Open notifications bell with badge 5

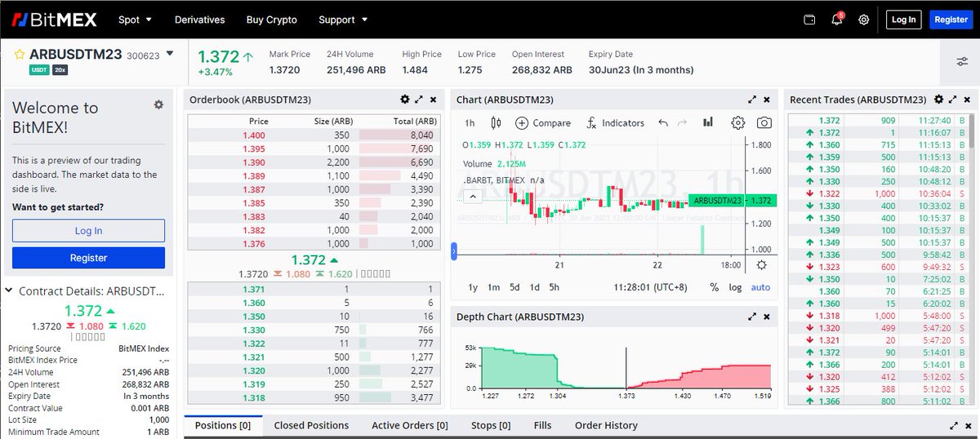pos(837,20)
